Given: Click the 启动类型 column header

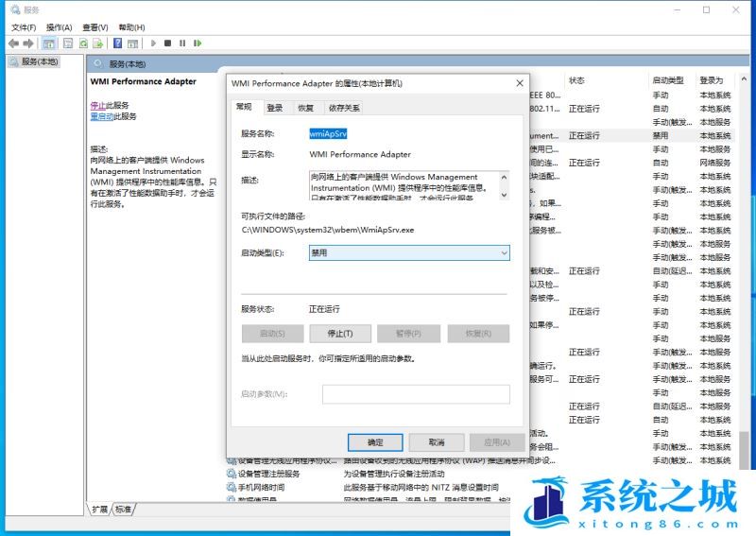Looking at the screenshot, I should tap(668, 80).
